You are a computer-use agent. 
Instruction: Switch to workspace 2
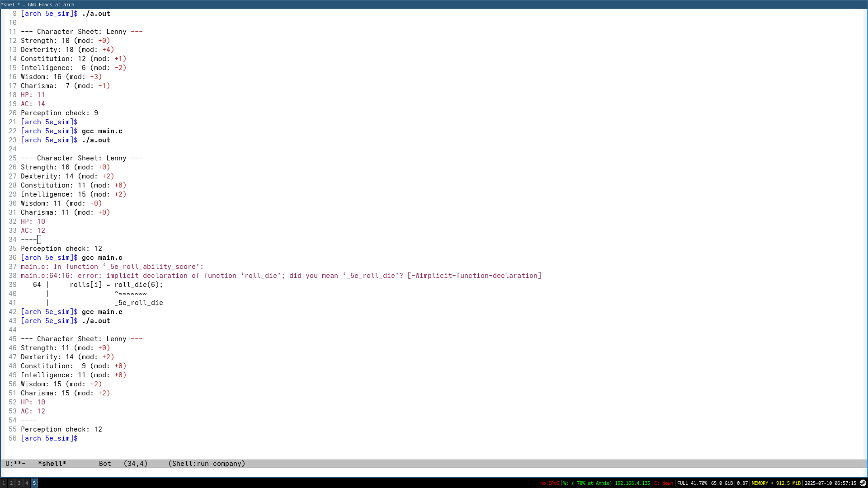point(11,483)
